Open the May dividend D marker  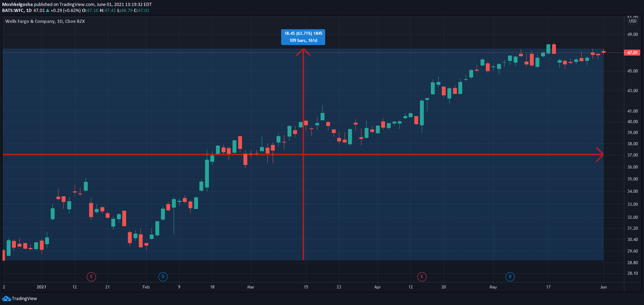(510, 277)
